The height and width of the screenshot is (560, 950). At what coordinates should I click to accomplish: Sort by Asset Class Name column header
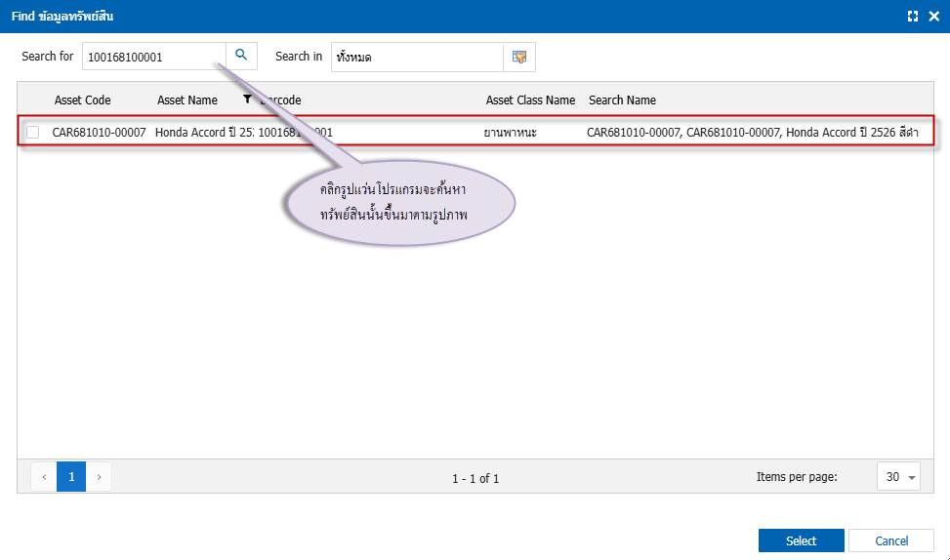[x=530, y=100]
